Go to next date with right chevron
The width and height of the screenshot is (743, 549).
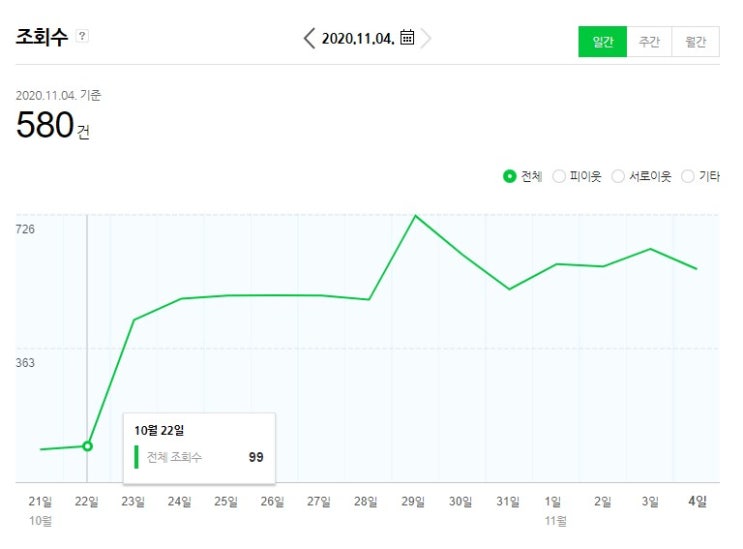point(426,38)
